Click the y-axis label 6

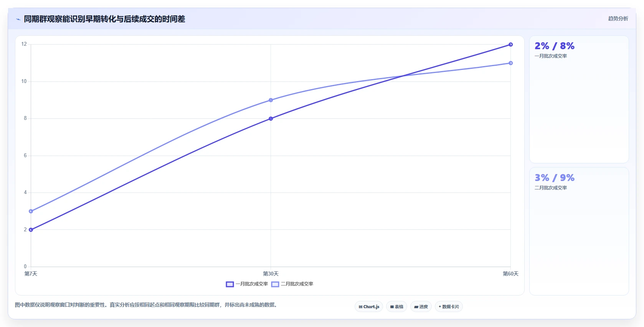pyautogui.click(x=25, y=156)
